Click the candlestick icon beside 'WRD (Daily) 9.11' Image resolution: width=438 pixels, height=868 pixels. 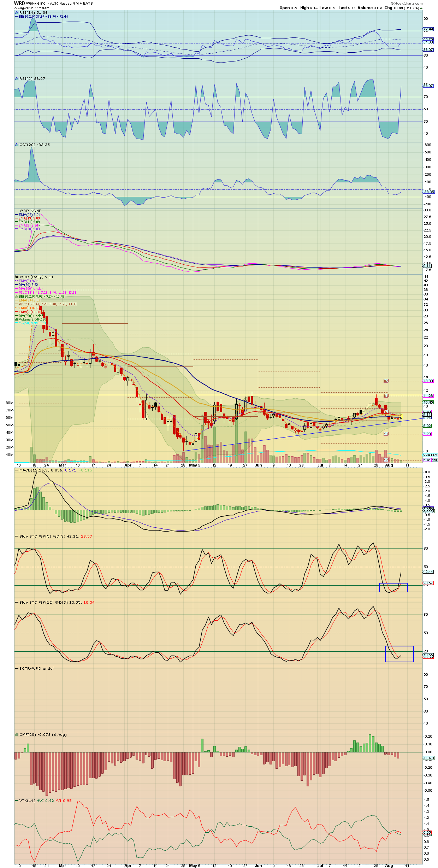pos(17,277)
